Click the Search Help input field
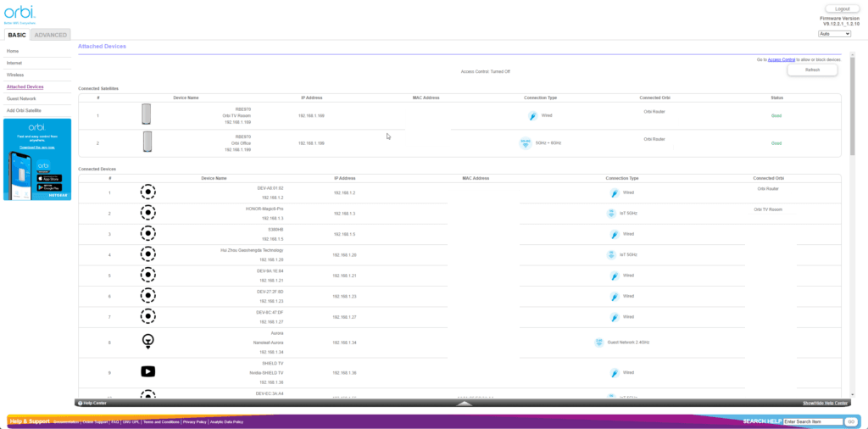This screenshot has height=429, width=868. click(x=812, y=421)
